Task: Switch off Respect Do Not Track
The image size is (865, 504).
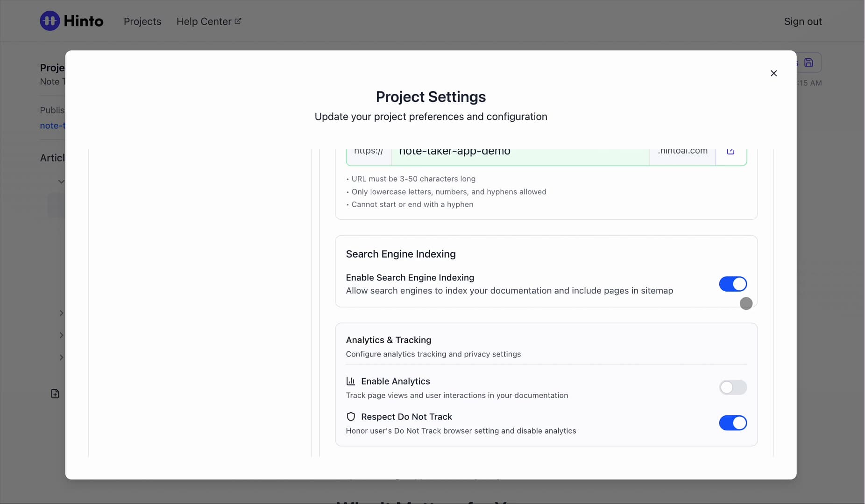Action: (x=733, y=423)
